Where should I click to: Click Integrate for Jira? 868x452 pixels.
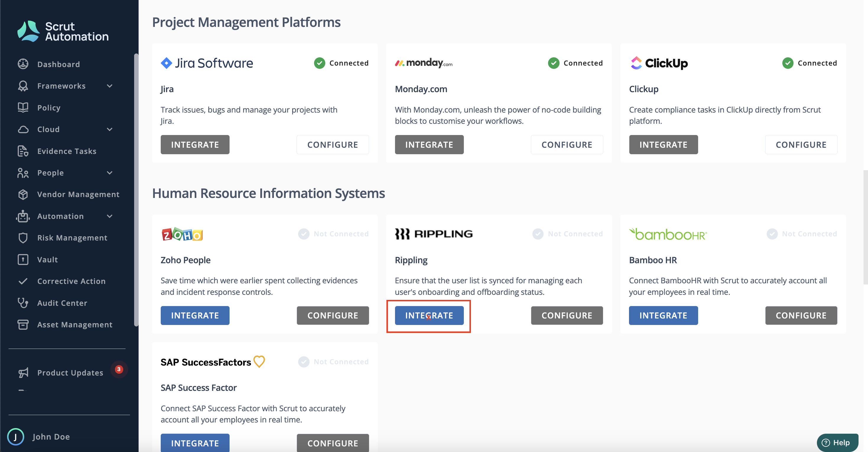(x=195, y=144)
